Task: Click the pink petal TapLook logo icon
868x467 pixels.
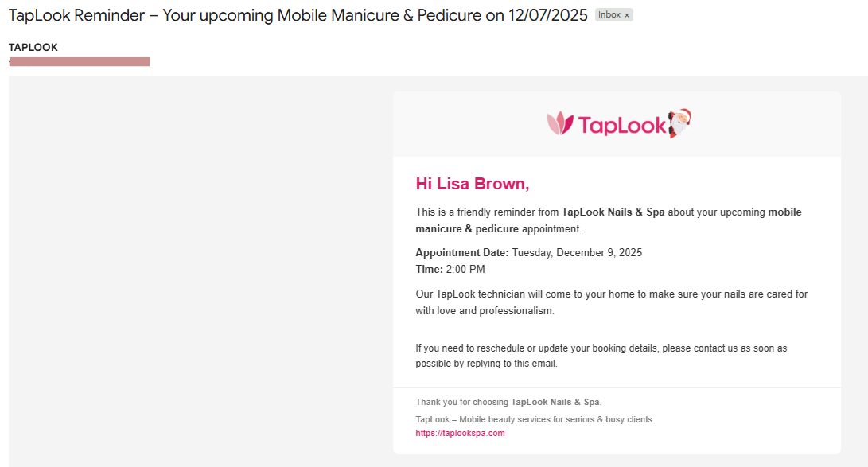Action: click(x=560, y=123)
